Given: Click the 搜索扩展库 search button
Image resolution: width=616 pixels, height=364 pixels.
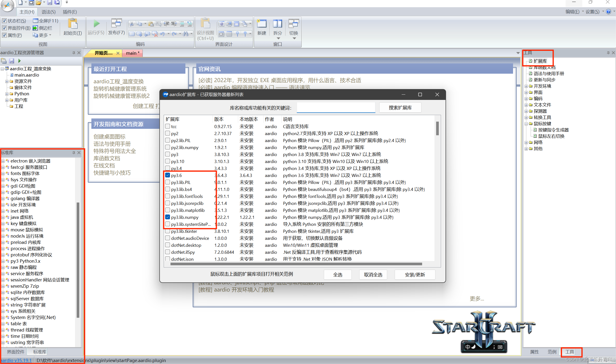Looking at the screenshot, I should coord(400,108).
